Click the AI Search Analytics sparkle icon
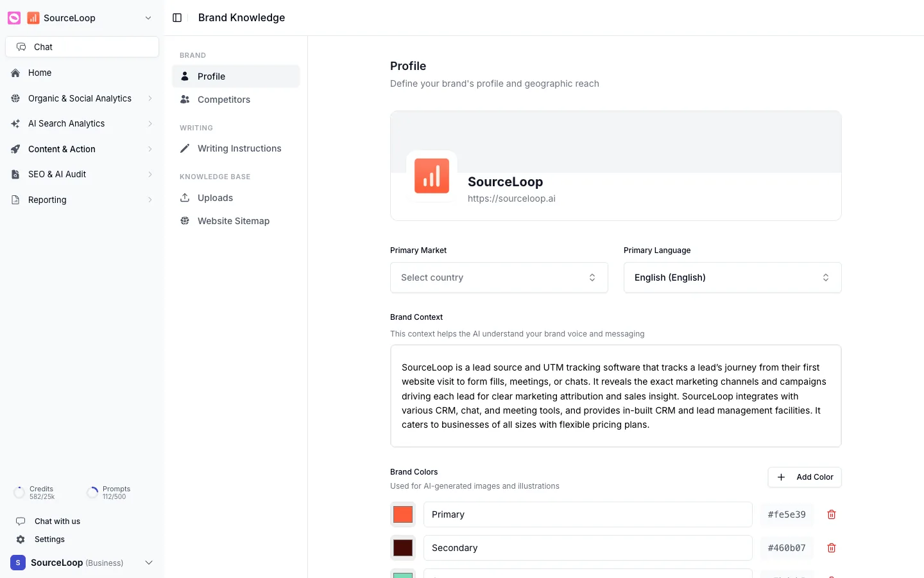 click(x=15, y=123)
